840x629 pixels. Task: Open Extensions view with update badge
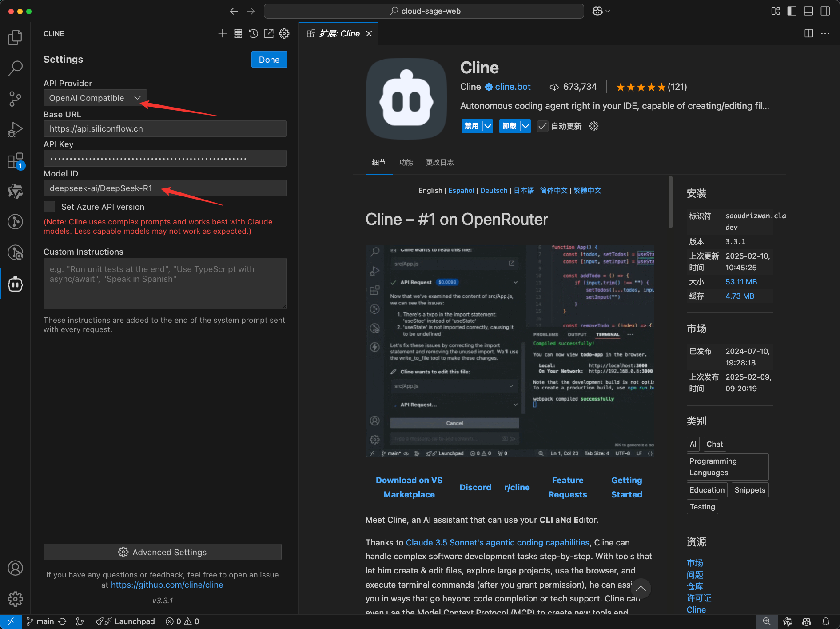point(15,160)
